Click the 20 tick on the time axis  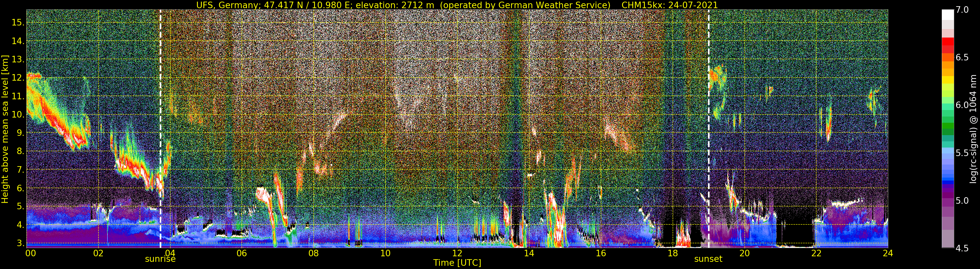[x=744, y=253]
